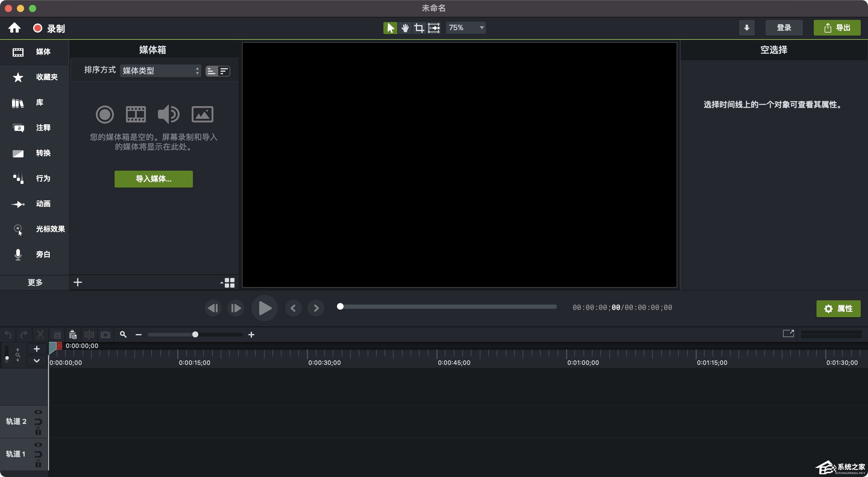Select the crop tool in top toolbar
The image size is (868, 477).
[x=419, y=28]
